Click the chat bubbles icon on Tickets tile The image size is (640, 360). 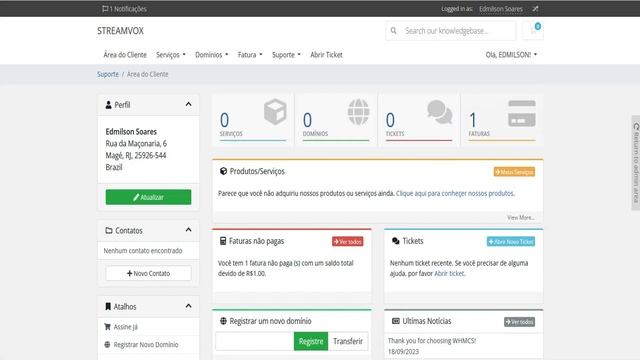click(440, 111)
